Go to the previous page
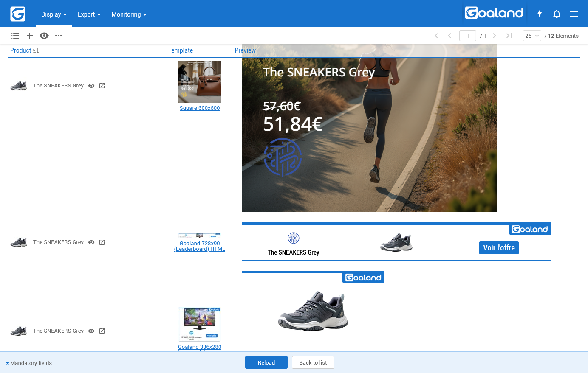 (x=449, y=36)
